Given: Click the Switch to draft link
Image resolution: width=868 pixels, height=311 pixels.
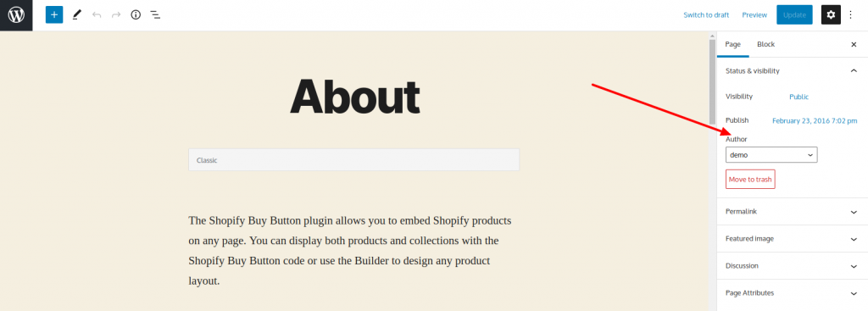Looking at the screenshot, I should point(706,15).
